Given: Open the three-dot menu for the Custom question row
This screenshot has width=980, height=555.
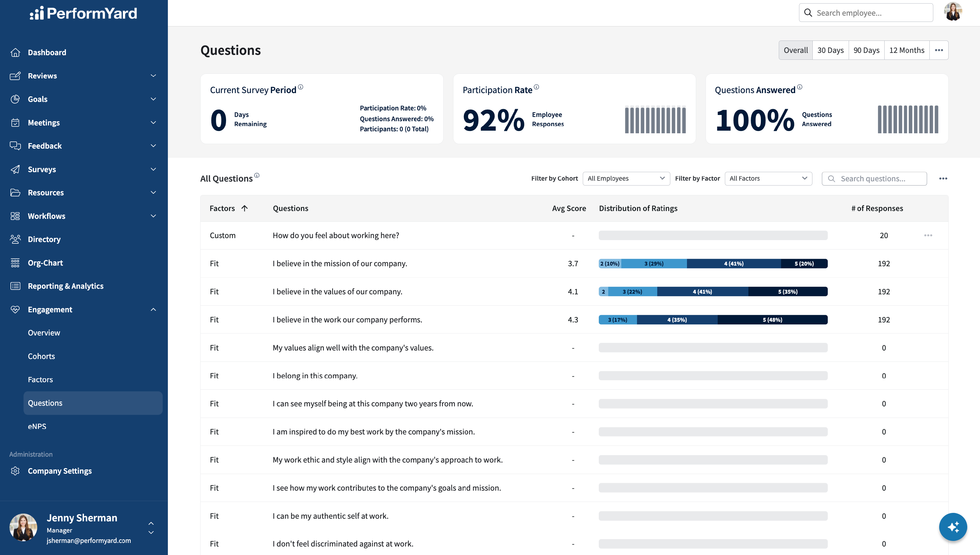Looking at the screenshot, I should pyautogui.click(x=928, y=235).
